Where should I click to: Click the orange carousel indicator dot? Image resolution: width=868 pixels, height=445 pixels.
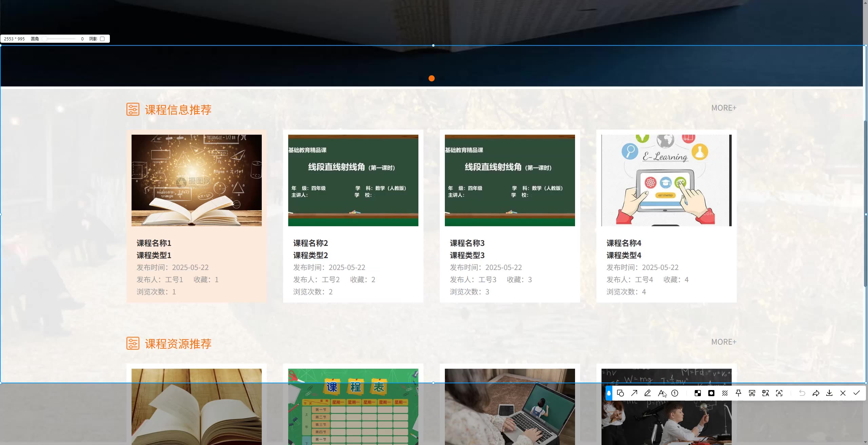pyautogui.click(x=431, y=78)
